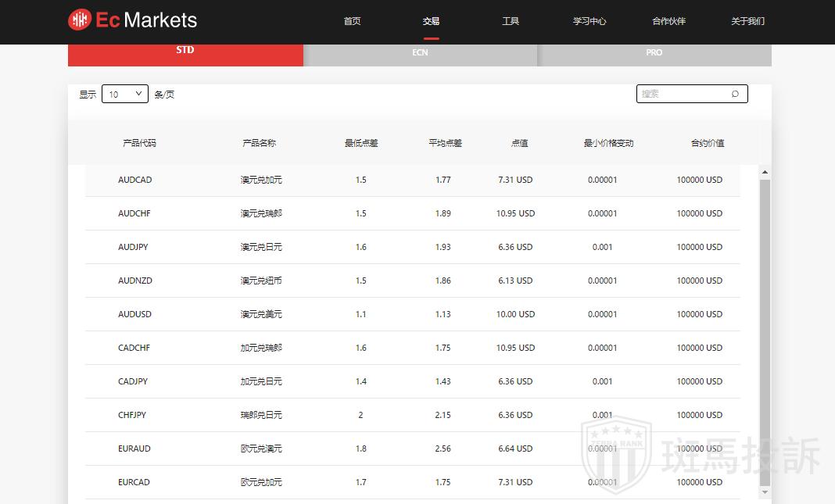The height and width of the screenshot is (504, 835).
Task: Sort by 平均点差 column header
Action: tap(445, 143)
